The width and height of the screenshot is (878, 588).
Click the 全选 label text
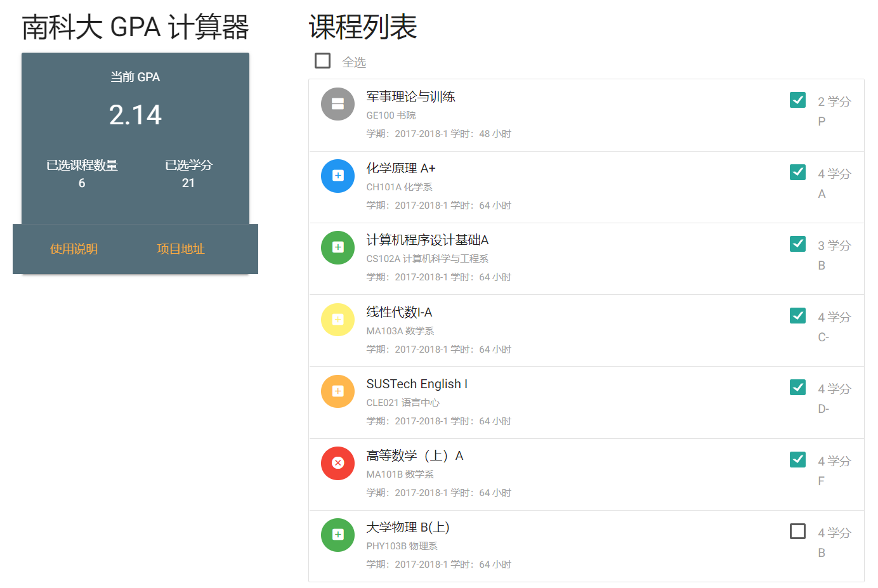pos(354,62)
